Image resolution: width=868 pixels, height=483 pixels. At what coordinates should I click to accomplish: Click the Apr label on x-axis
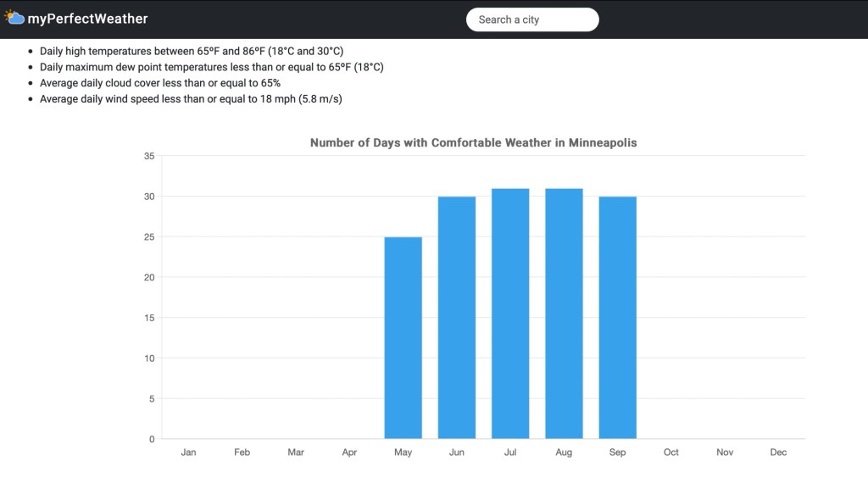coord(349,452)
